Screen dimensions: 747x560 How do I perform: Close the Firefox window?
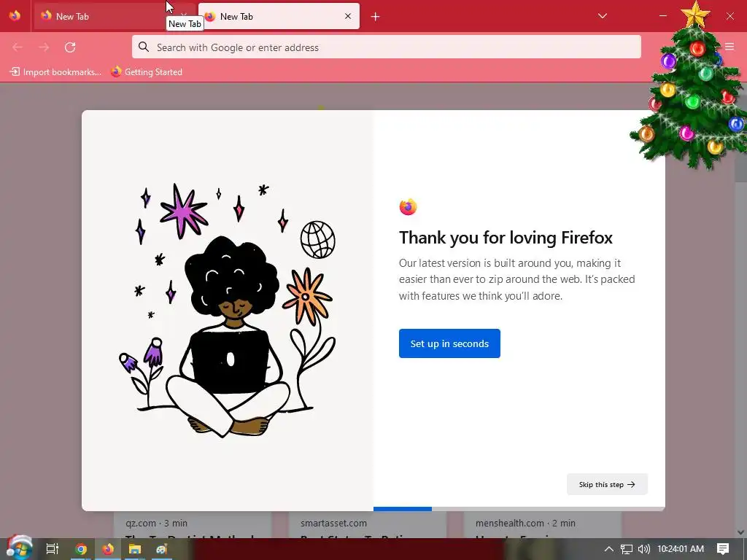pyautogui.click(x=729, y=16)
